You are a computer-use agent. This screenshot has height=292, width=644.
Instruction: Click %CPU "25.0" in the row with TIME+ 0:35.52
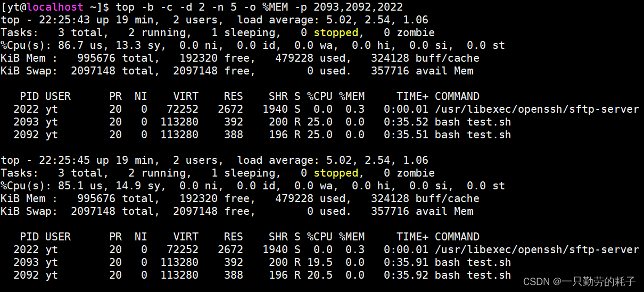(320, 122)
